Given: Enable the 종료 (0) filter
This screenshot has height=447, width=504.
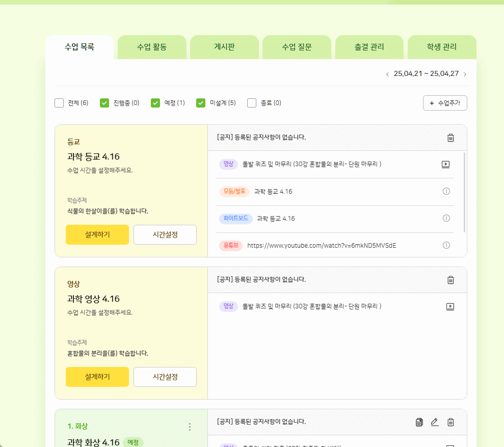Looking at the screenshot, I should 252,103.
